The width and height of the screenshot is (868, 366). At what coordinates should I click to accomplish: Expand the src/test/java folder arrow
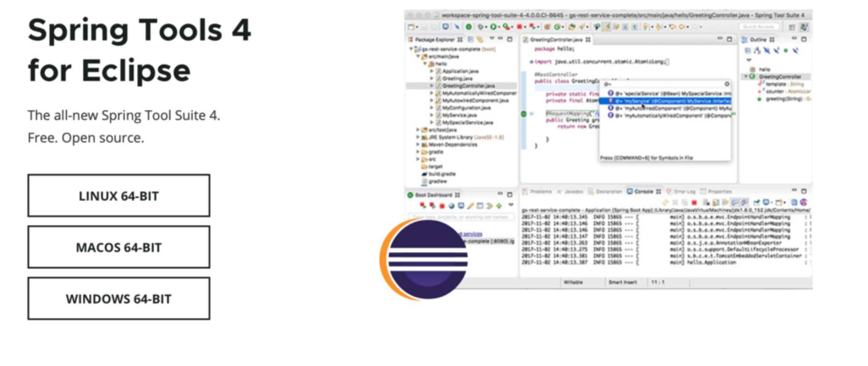(418, 130)
